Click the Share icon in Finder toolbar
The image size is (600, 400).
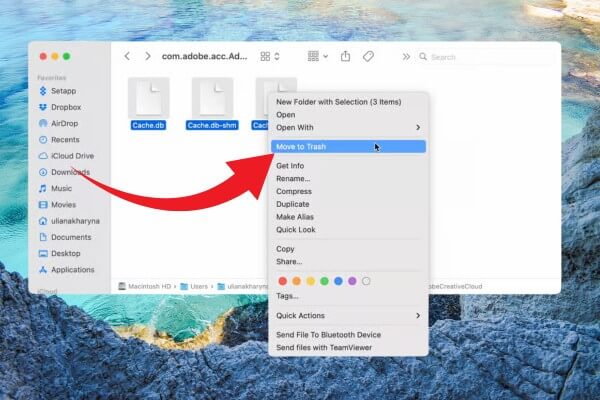pyautogui.click(x=346, y=57)
